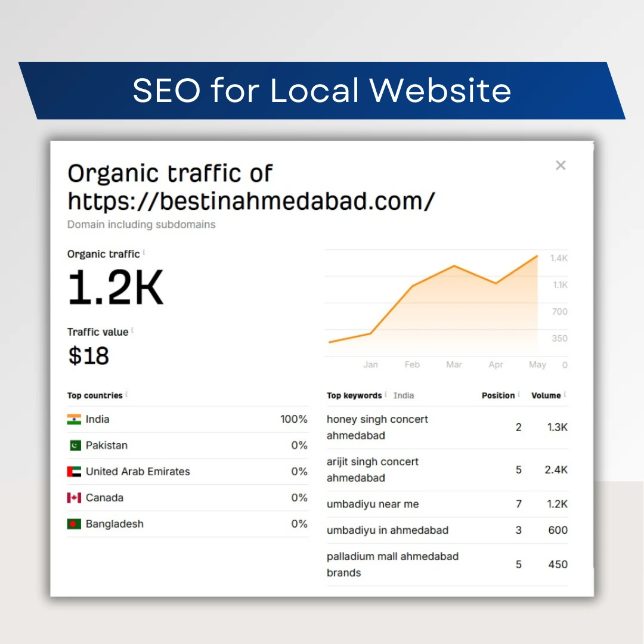This screenshot has height=644, width=644.
Task: Click the Bangladesh flag icon
Action: click(x=74, y=524)
